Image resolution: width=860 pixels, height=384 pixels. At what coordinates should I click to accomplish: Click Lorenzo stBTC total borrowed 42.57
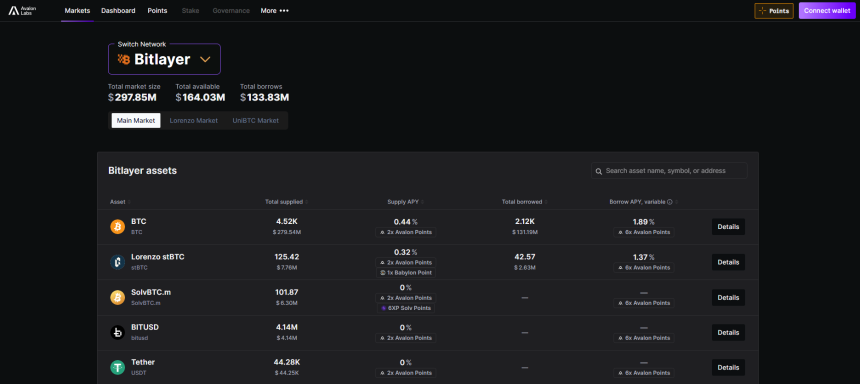click(525, 257)
